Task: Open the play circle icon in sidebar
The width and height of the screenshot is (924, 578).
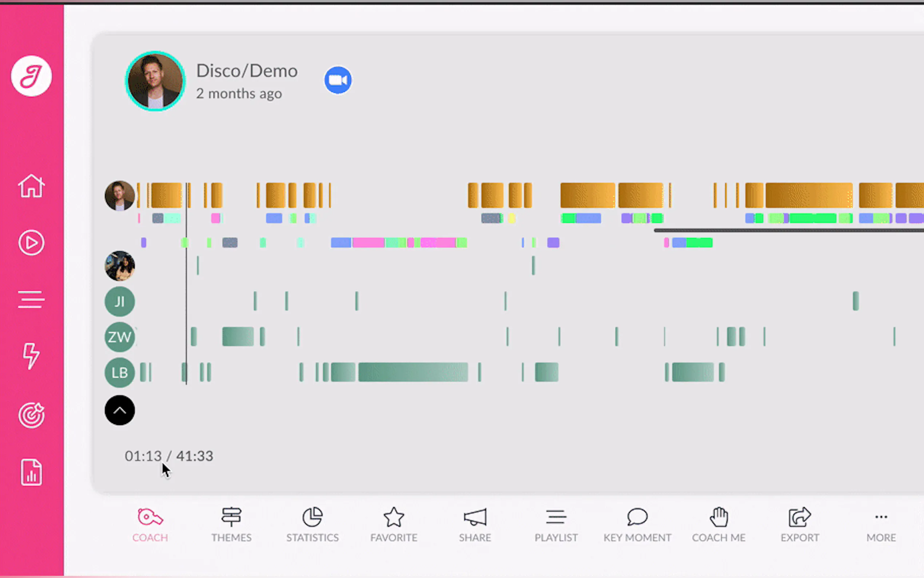Action: (31, 243)
